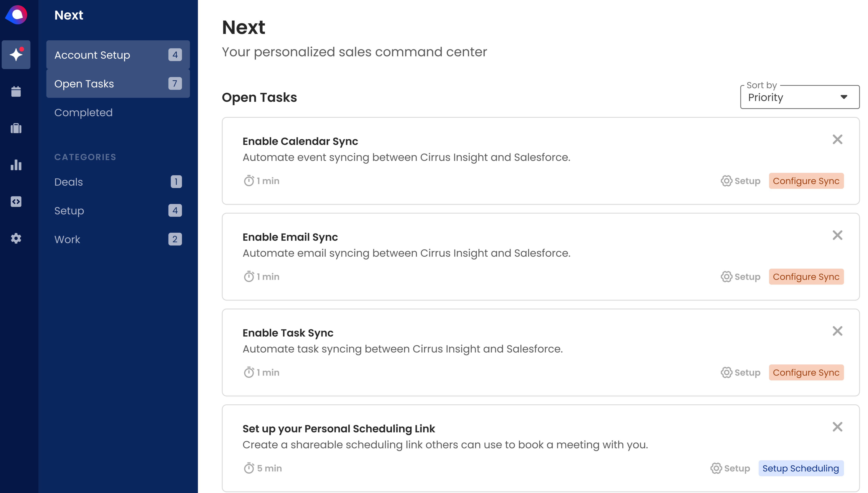
Task: Dismiss the Enable Calendar Sync task
Action: 837,140
